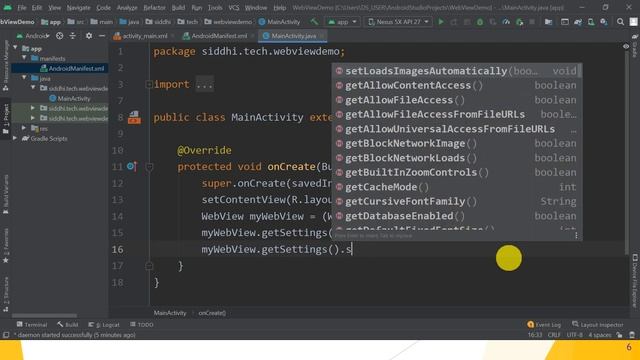Open the Device File Explorer side tab
640x360 pixels.
pos(635,281)
